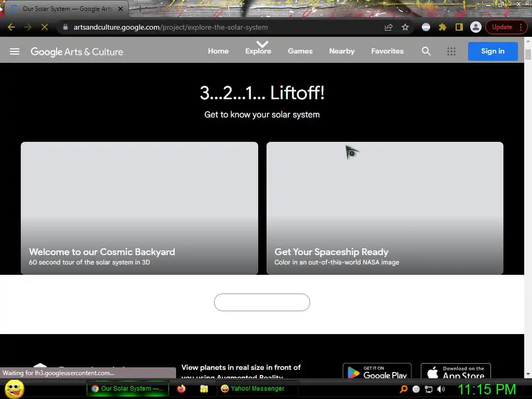Go to the Home tab
The image size is (532, 399).
tap(218, 51)
